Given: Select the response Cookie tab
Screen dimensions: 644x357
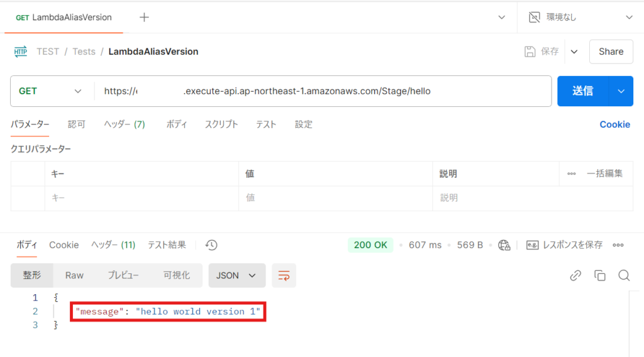Looking at the screenshot, I should (64, 245).
